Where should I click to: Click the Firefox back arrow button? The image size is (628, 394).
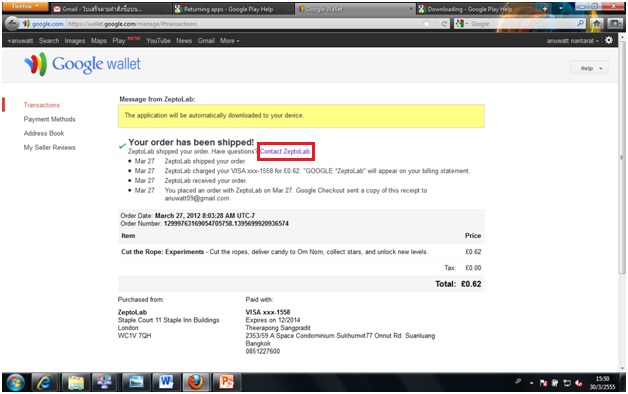point(12,24)
